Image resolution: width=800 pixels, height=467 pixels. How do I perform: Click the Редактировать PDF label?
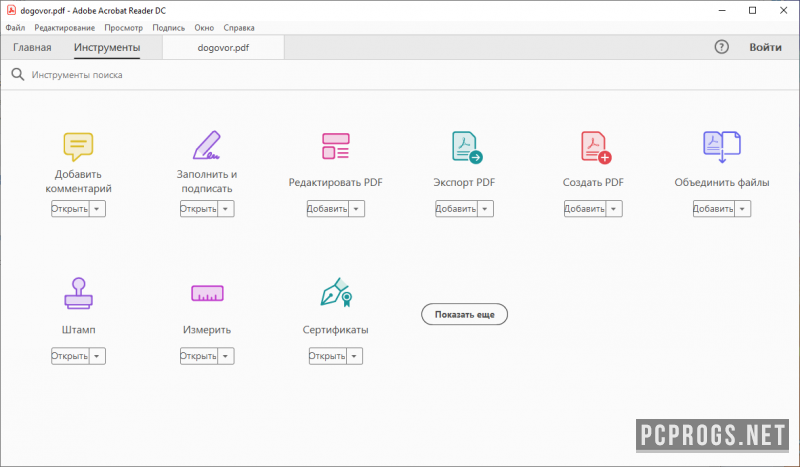pos(336,182)
